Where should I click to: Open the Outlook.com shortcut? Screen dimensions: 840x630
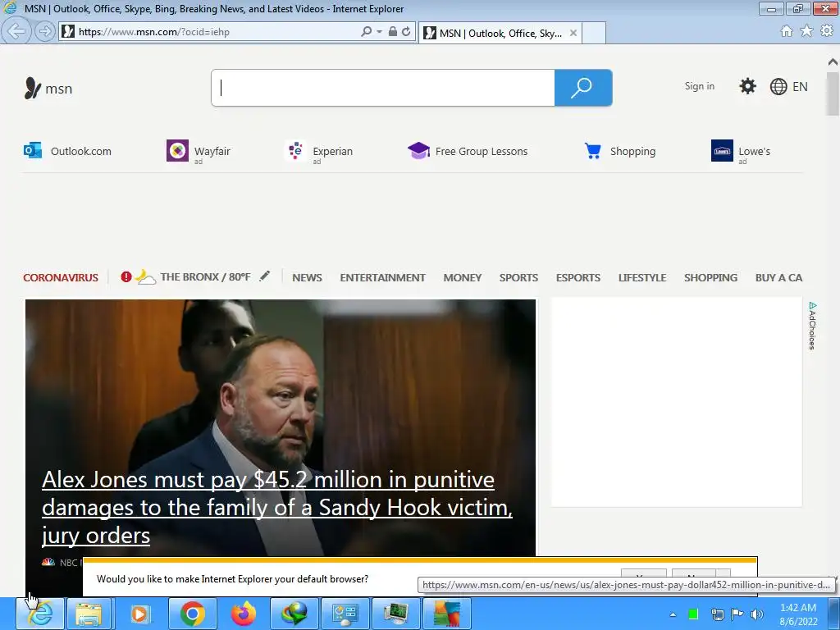click(x=67, y=151)
